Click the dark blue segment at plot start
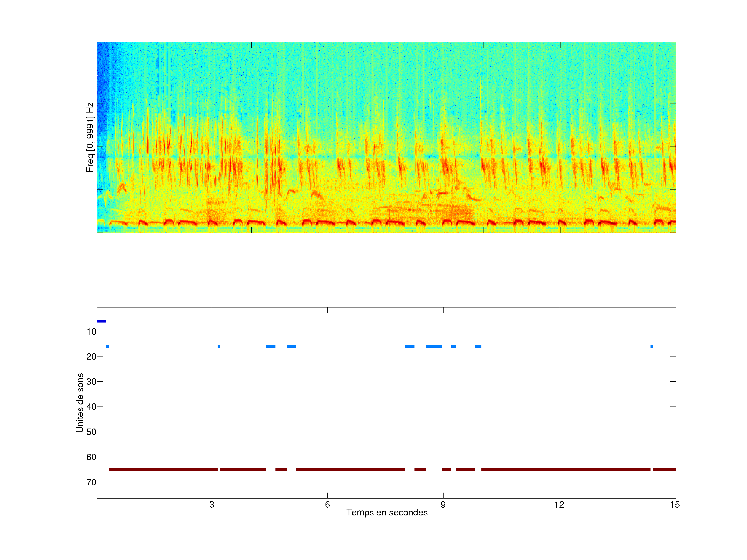The width and height of the screenshot is (747, 560). tap(102, 321)
